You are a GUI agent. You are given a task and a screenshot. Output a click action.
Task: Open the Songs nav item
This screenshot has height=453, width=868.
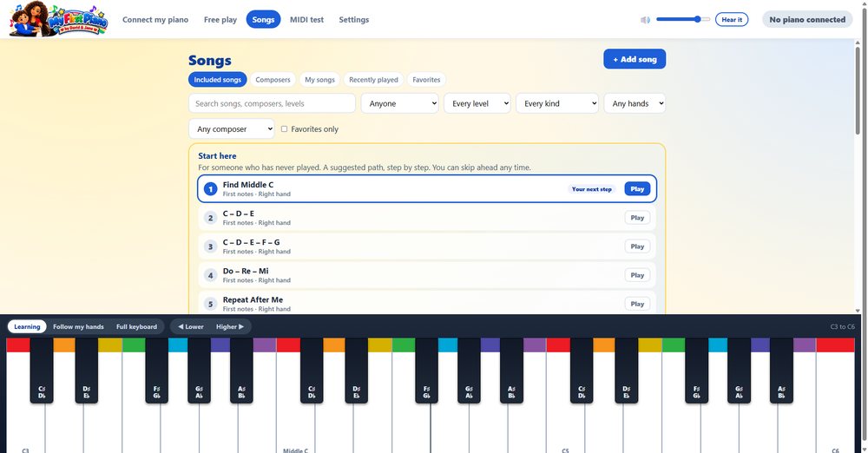(264, 19)
